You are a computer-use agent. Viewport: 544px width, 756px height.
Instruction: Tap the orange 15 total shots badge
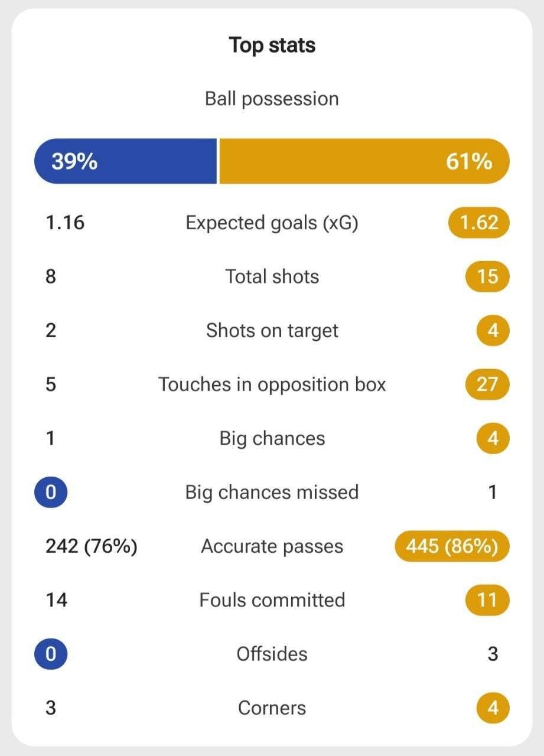pos(487,276)
